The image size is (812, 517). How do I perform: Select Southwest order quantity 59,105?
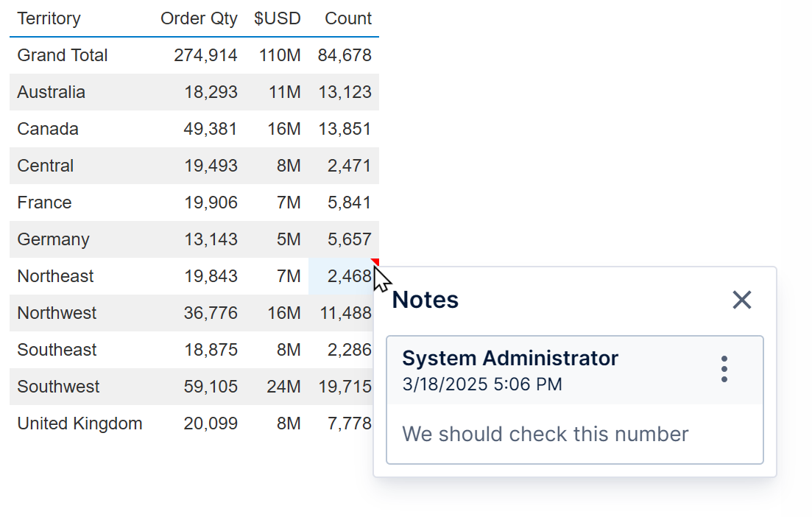coord(211,387)
